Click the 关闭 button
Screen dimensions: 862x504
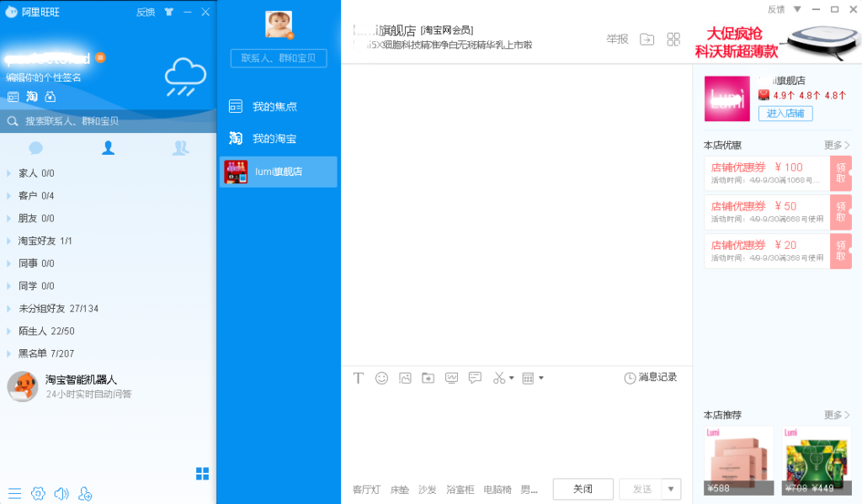[x=583, y=488]
